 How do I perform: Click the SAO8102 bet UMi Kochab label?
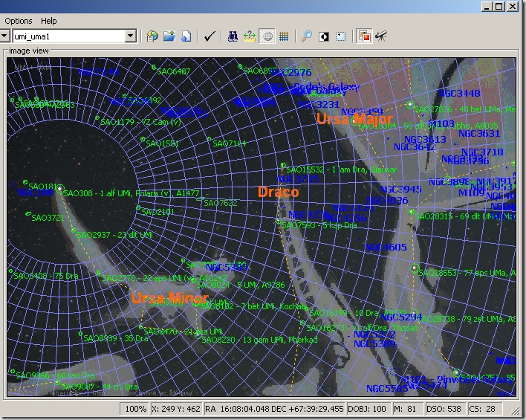tap(253, 306)
